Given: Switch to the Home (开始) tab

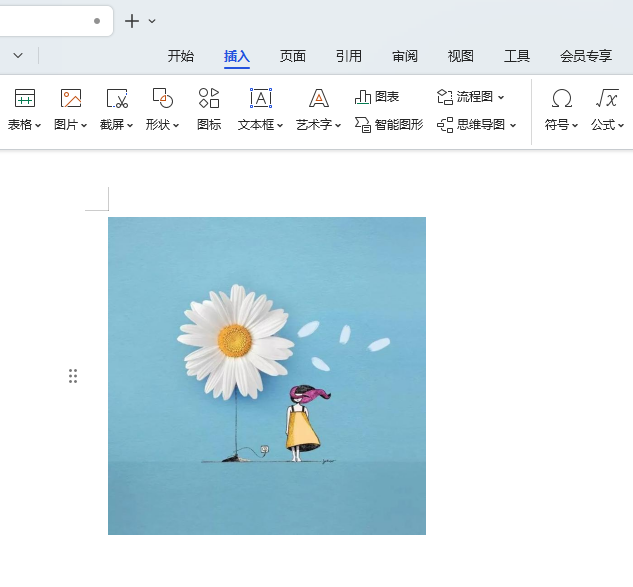Looking at the screenshot, I should [181, 56].
